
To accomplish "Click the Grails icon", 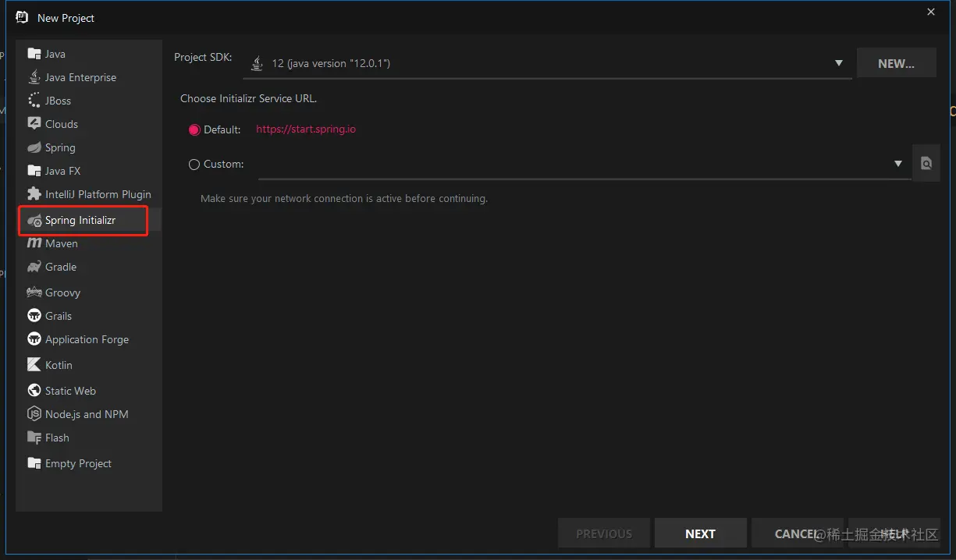I will (34, 316).
